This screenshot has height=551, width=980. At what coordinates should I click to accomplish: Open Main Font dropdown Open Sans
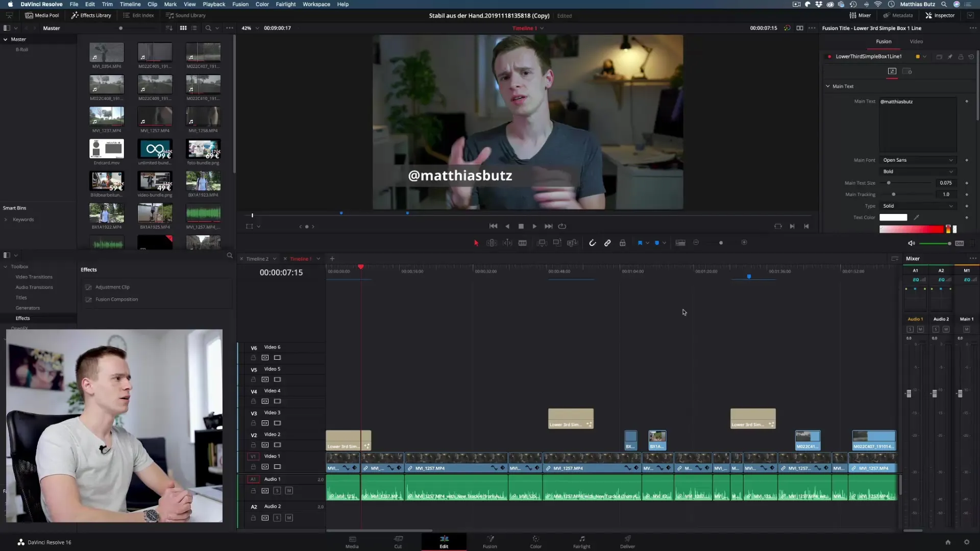click(918, 160)
